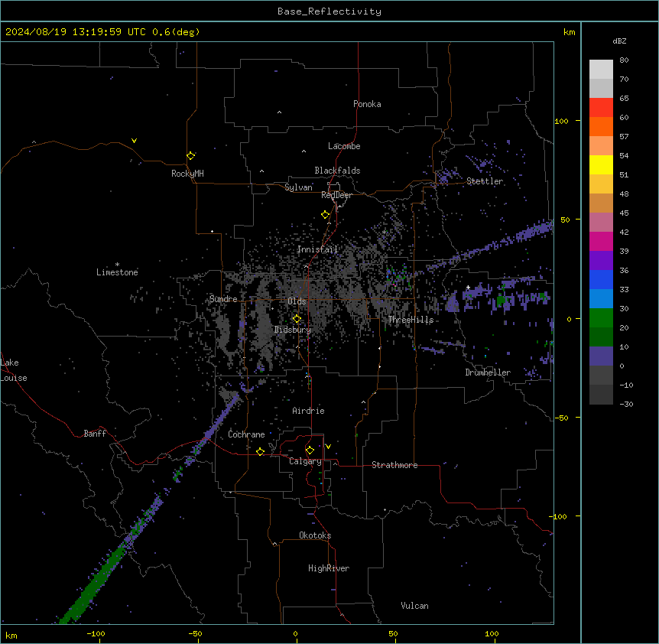Click the yellow diamond marker above Calgary label
Image resolution: width=659 pixels, height=644 pixels.
310,450
